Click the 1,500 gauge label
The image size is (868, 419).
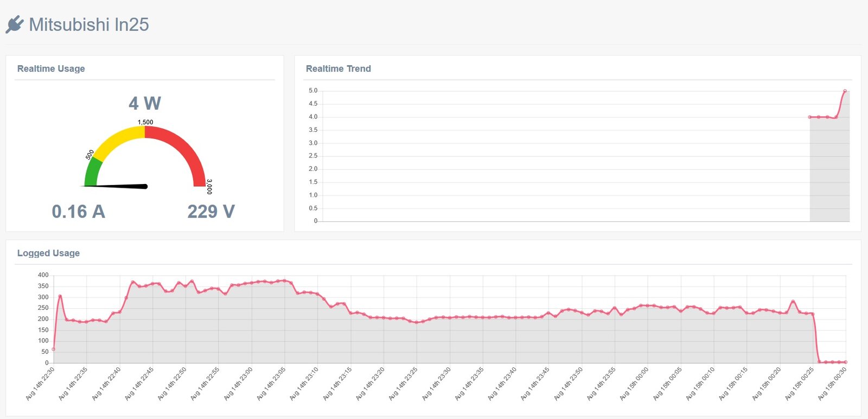pyautogui.click(x=145, y=122)
